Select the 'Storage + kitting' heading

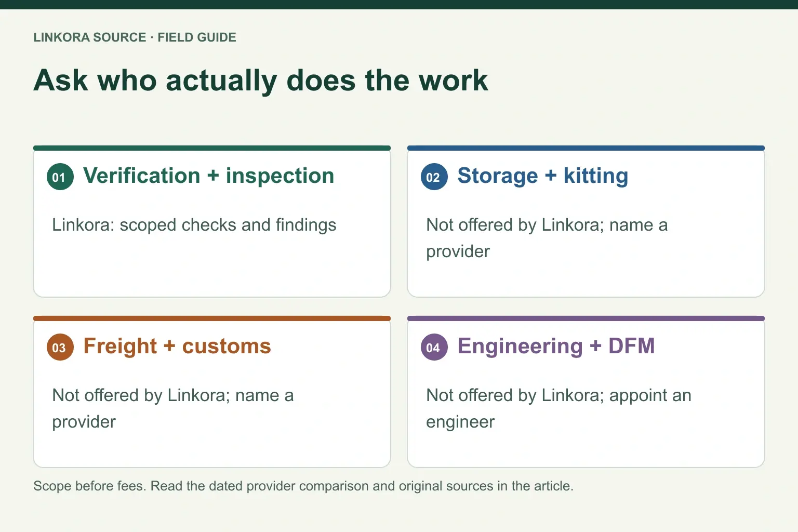[542, 176]
